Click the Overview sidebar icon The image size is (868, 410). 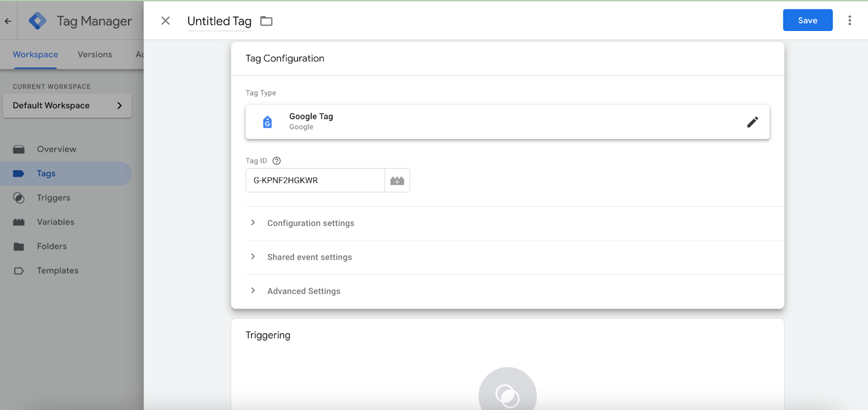click(x=19, y=149)
